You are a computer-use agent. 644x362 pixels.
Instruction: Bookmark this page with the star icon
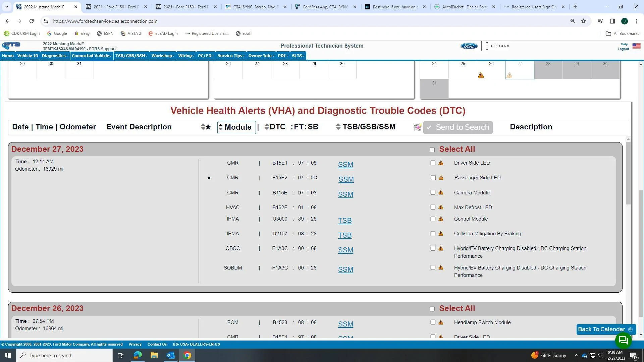coord(584,21)
